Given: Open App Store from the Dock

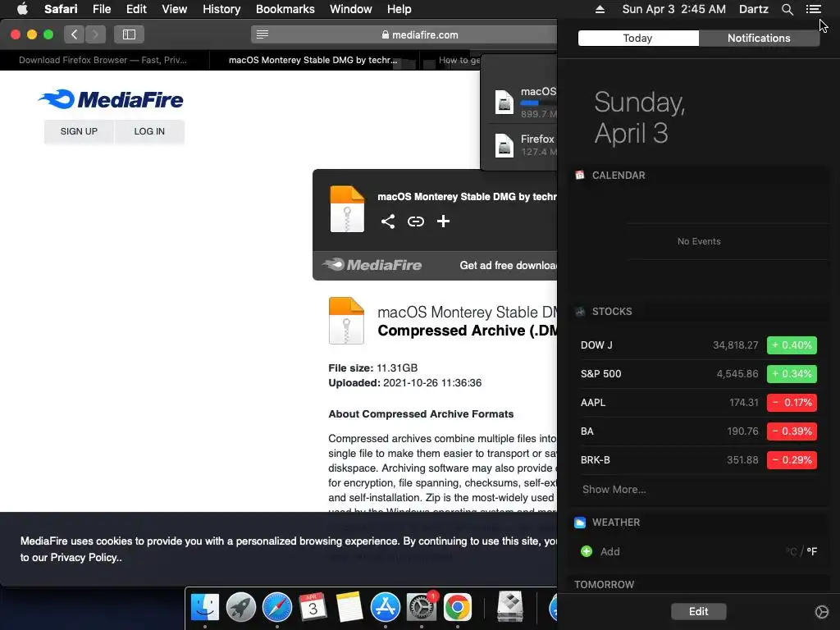Looking at the screenshot, I should pyautogui.click(x=386, y=607).
